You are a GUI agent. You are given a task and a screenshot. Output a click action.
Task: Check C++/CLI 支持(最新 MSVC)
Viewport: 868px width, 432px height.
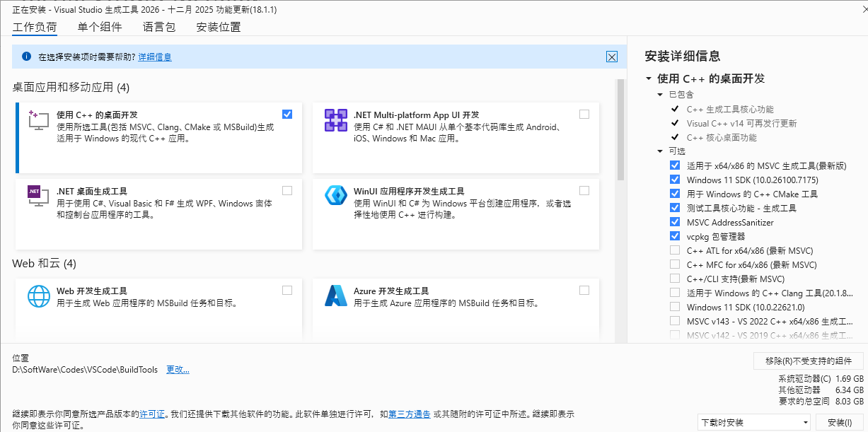pyautogui.click(x=675, y=279)
